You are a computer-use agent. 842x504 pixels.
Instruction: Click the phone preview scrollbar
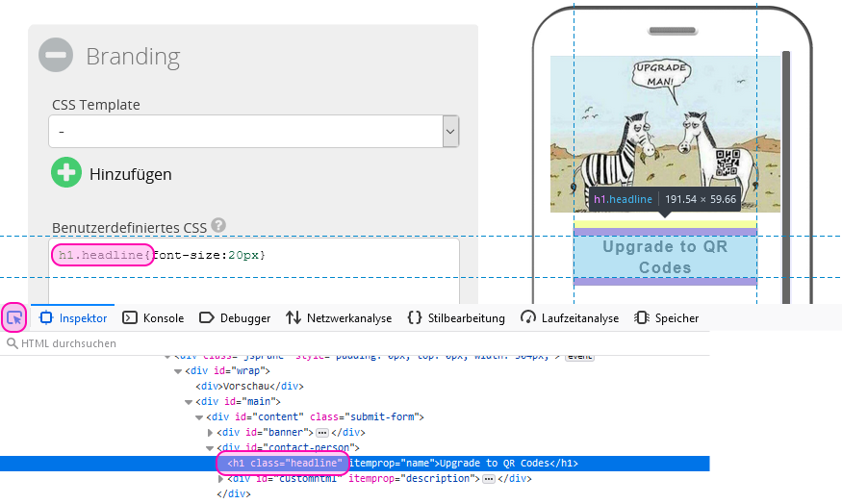point(786,177)
